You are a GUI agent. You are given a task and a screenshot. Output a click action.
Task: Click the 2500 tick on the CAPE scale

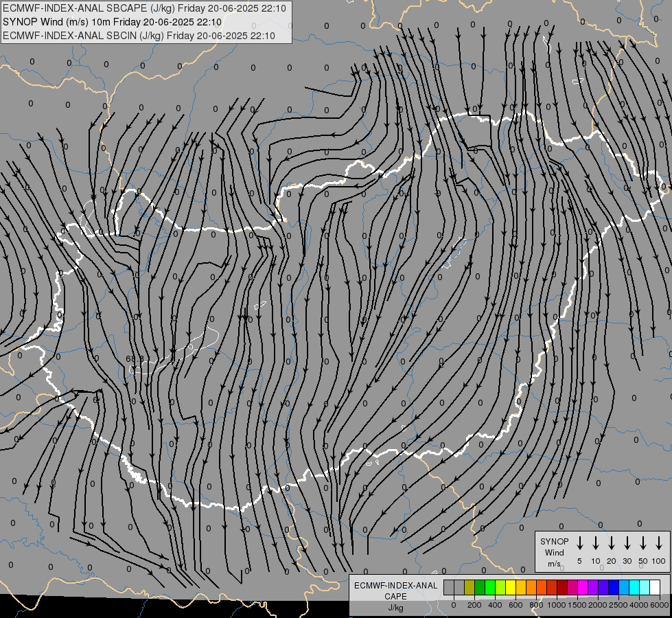(618, 605)
